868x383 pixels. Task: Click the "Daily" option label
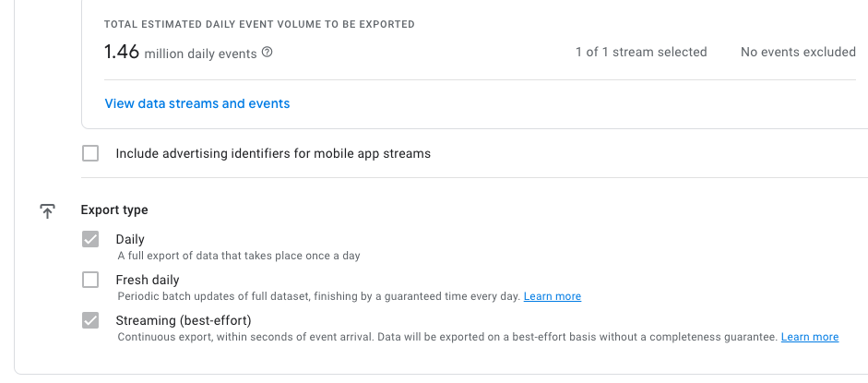[130, 239]
